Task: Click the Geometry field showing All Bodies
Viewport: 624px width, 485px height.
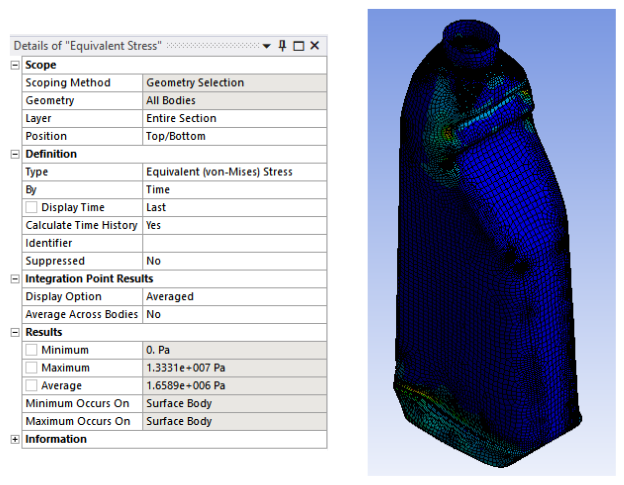Action: [x=234, y=101]
